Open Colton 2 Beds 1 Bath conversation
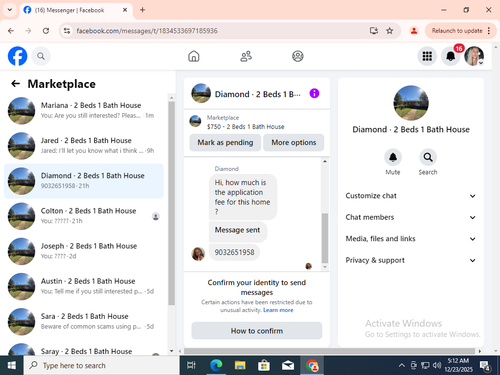 83,216
